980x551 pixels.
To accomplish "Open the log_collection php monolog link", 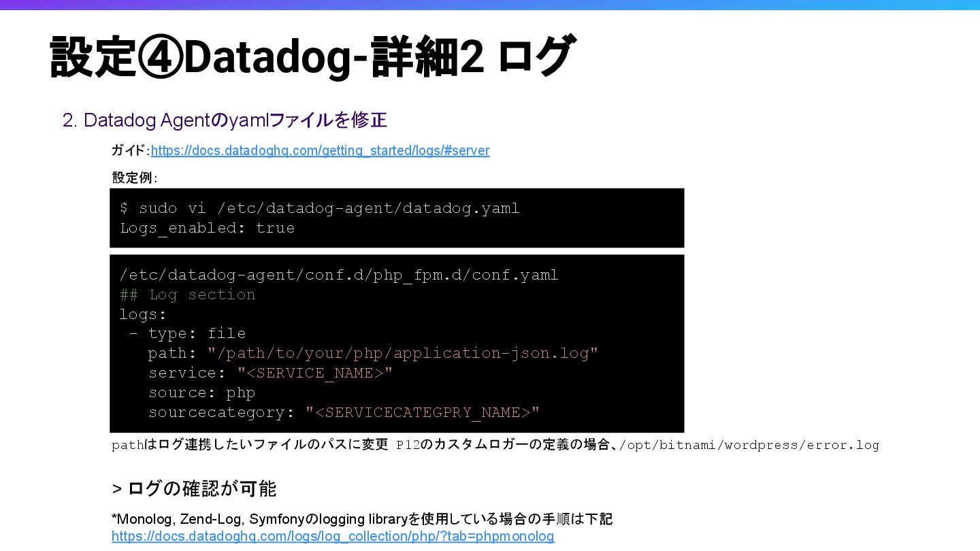I will coord(333,536).
